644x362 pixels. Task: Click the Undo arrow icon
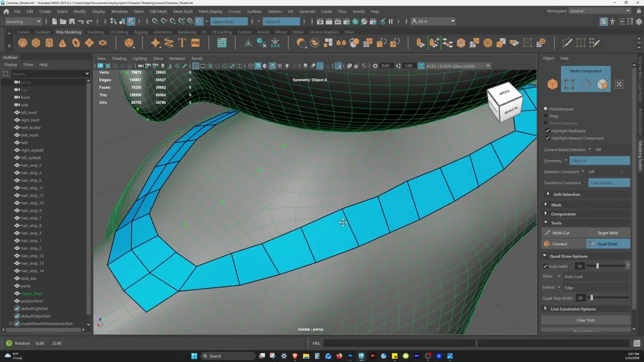[81, 21]
